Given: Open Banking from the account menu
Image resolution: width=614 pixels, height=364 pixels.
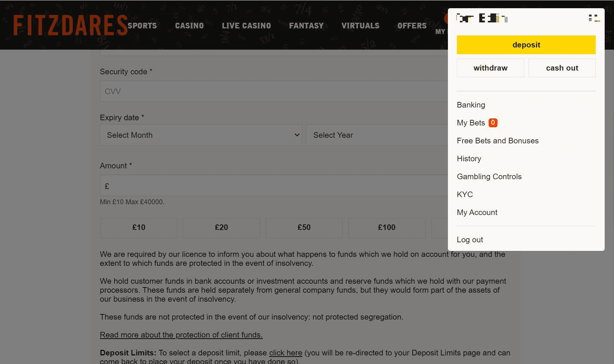Looking at the screenshot, I should click(471, 105).
